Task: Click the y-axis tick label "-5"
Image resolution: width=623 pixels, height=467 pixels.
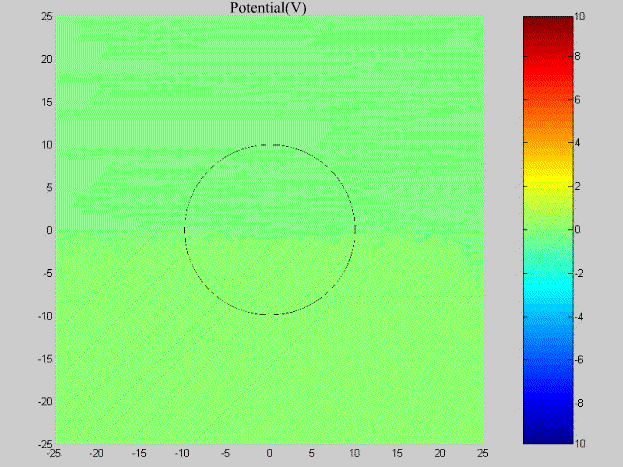Action: 48,273
